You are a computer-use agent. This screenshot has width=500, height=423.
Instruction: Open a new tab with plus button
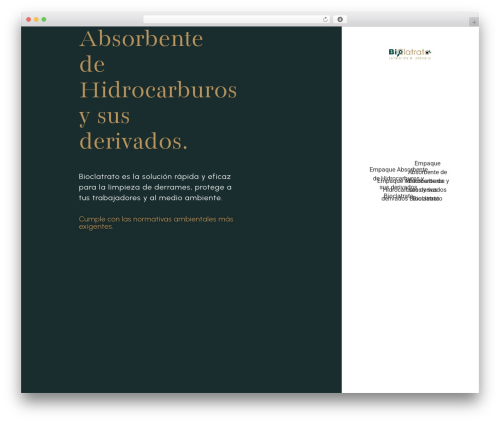(474, 22)
